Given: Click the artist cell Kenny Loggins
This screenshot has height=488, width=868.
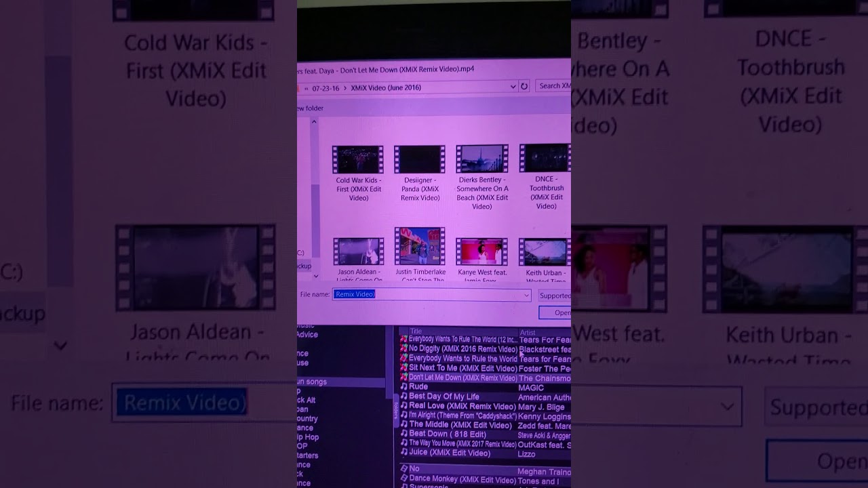Looking at the screenshot, I should click(544, 416).
